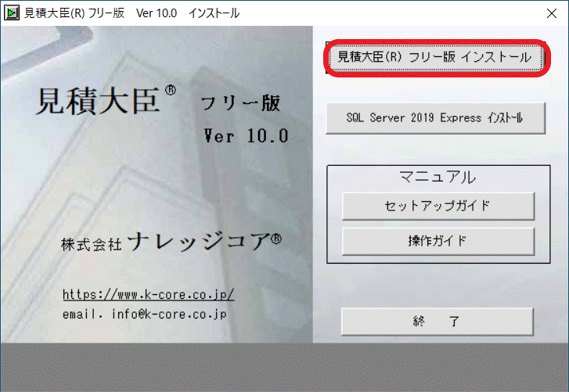Close the installer window
The height and width of the screenshot is (392, 569).
pos(546,13)
